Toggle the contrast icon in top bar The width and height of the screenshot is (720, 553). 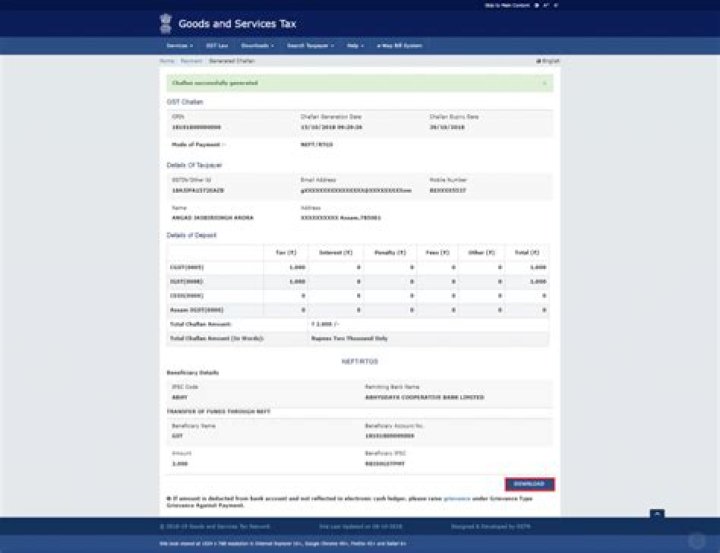(x=537, y=5)
